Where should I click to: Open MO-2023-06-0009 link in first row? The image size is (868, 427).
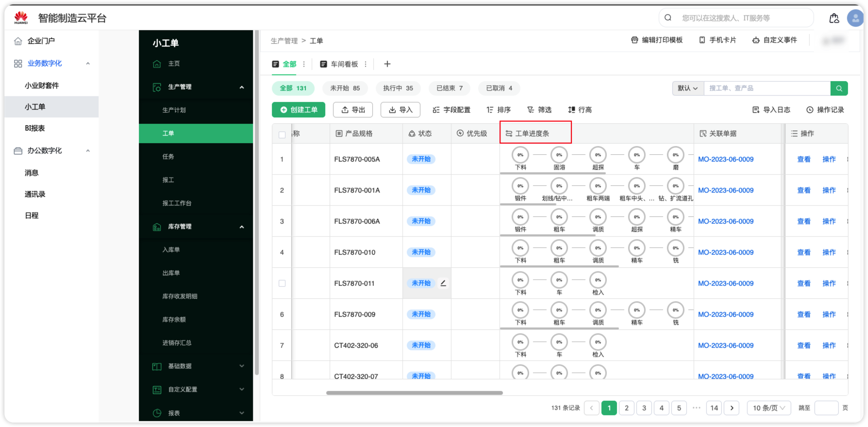click(x=725, y=159)
